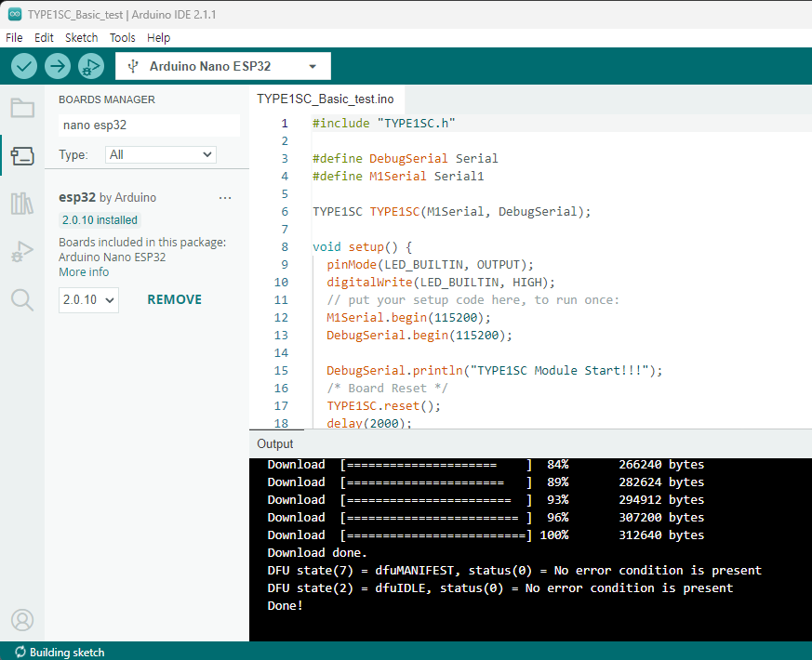Click the Arduino IDE logo in title bar
Image resolution: width=812 pixels, height=660 pixels.
point(15,15)
